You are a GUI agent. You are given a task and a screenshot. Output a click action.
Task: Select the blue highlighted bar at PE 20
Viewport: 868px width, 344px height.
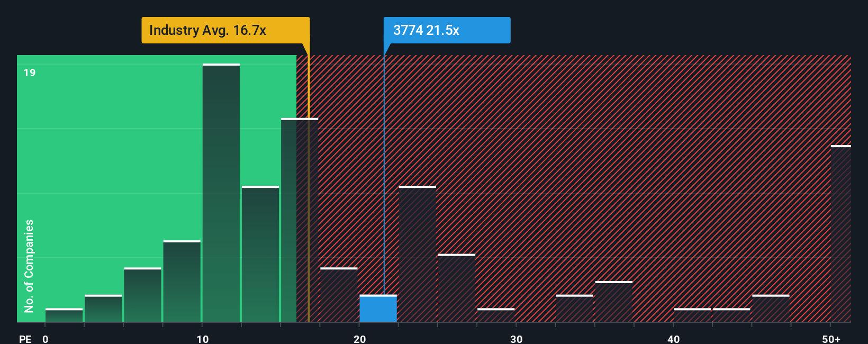(x=378, y=309)
